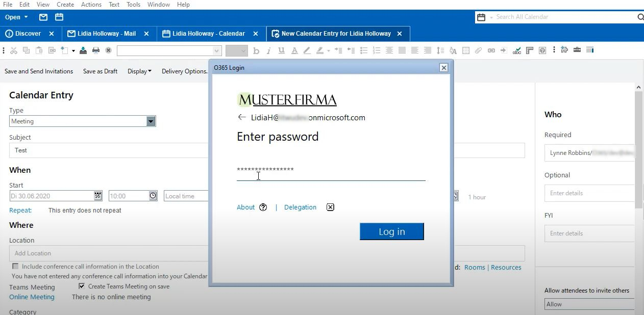The image size is (644, 315).
Task: Open the Allow attendees to invite others dropdown
Action: pos(589,304)
